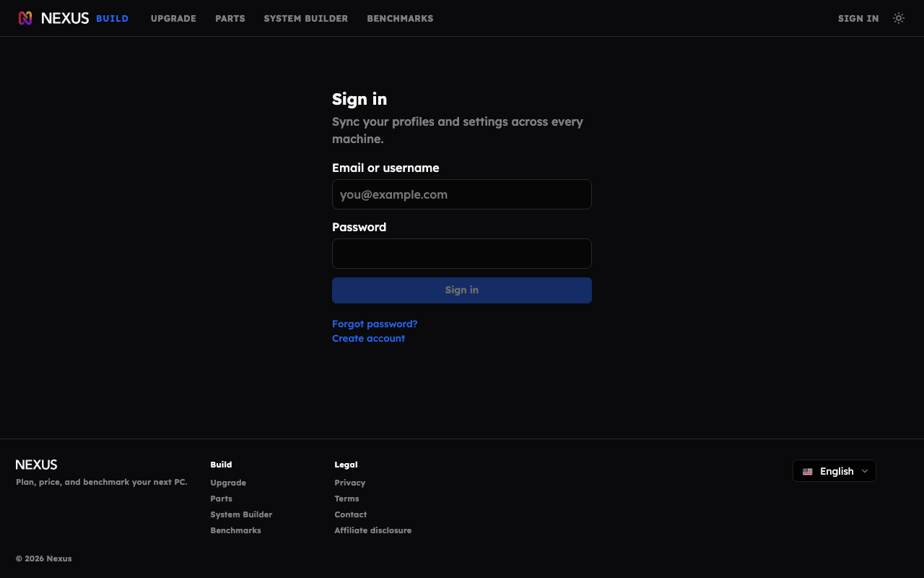Focus the Email or username field
This screenshot has height=578, width=924.
(x=462, y=194)
